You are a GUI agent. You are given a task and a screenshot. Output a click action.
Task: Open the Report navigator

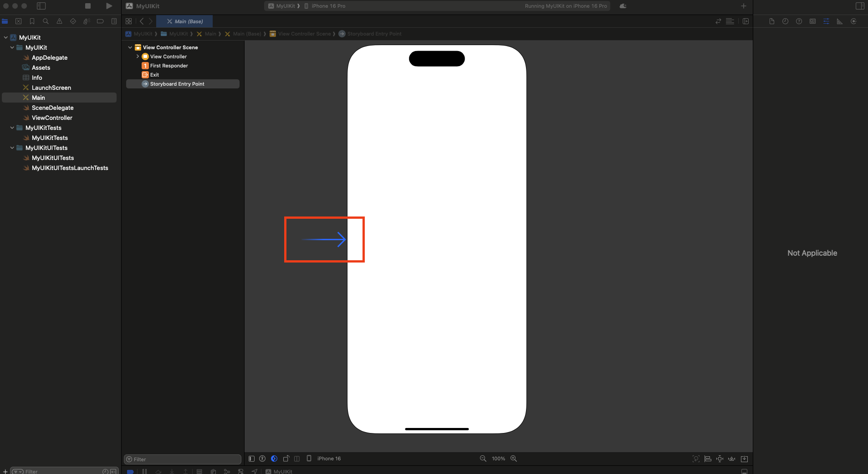point(114,21)
